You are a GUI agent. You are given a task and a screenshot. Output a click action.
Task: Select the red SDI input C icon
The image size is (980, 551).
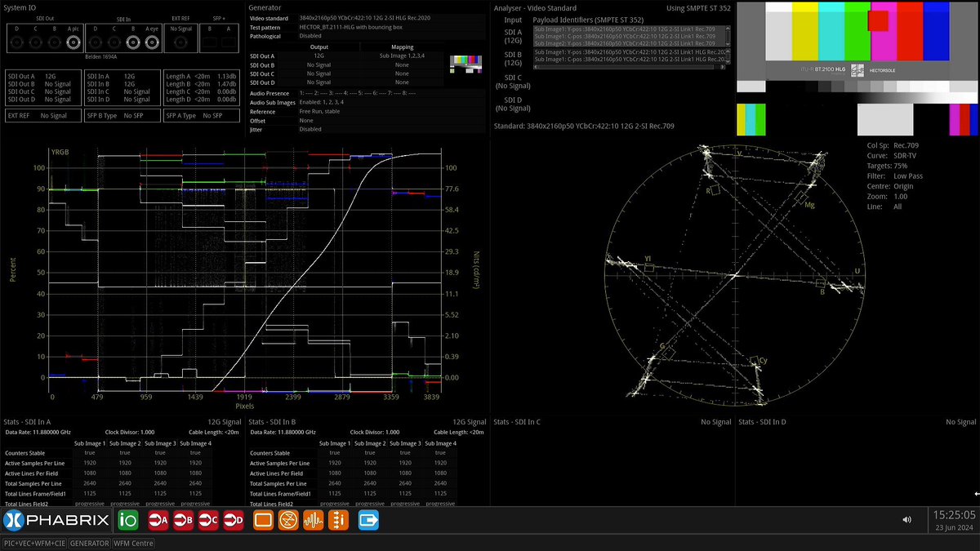tap(209, 519)
